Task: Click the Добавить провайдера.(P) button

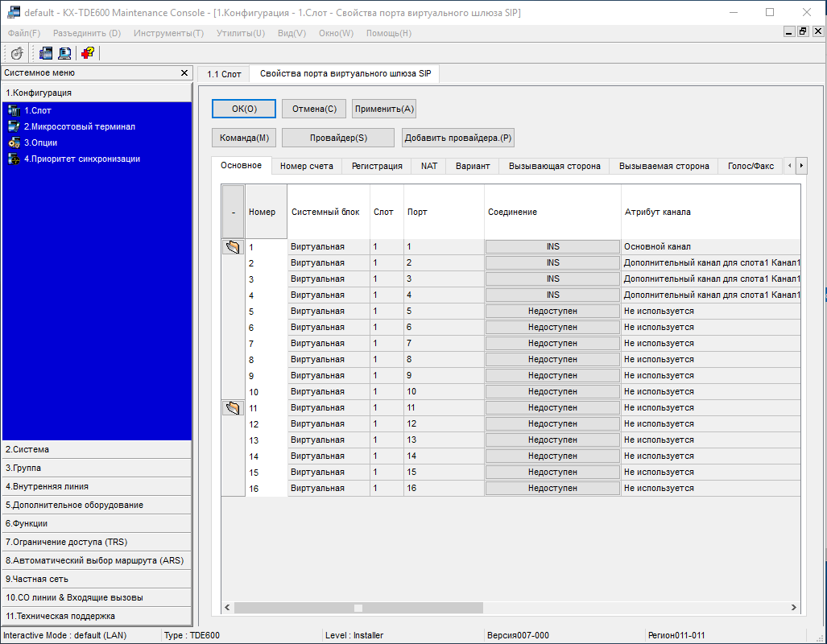Action: click(x=458, y=138)
